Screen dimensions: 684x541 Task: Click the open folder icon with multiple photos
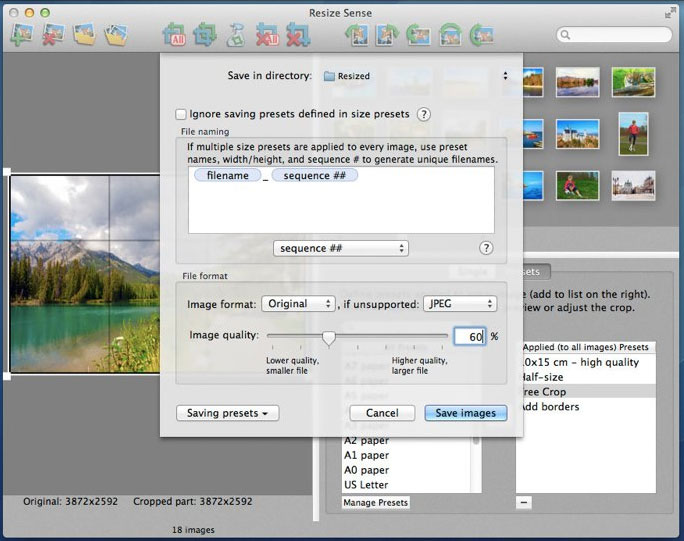pos(116,35)
